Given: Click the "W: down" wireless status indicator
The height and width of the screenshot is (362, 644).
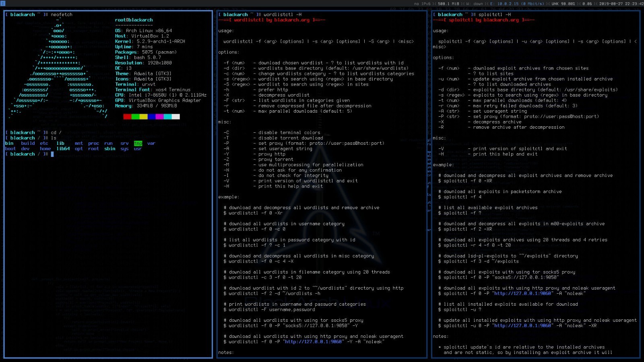Looking at the screenshot, I should click(x=475, y=4).
